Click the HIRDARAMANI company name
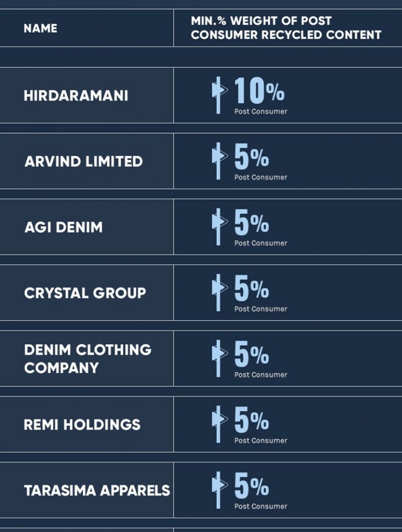 [76, 95]
